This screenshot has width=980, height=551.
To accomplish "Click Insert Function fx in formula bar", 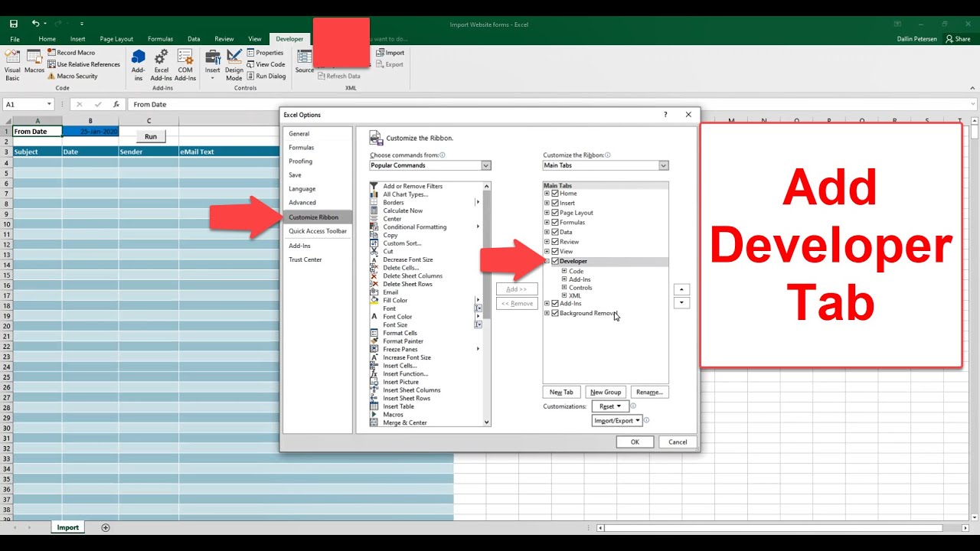I will [x=116, y=104].
